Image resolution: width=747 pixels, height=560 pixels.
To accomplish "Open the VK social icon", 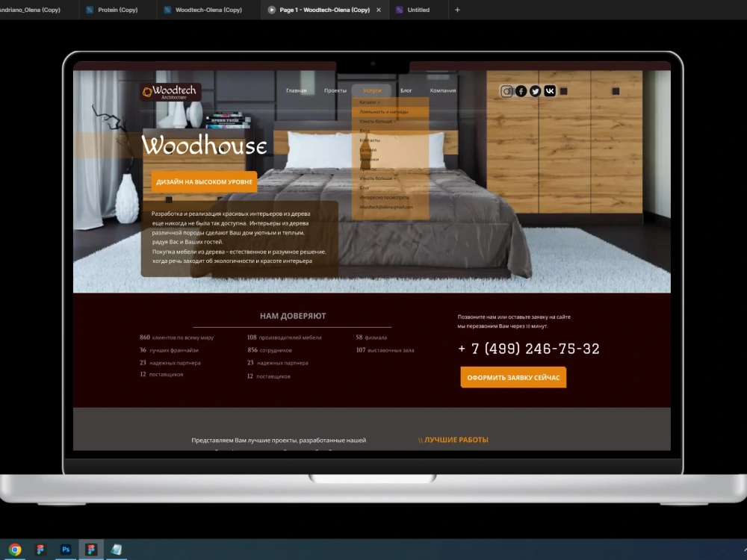I will 550,91.
